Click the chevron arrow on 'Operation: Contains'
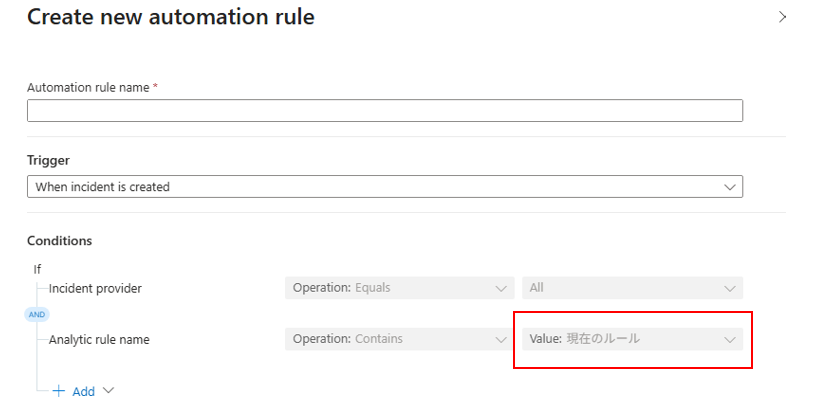Image resolution: width=828 pixels, height=411 pixels. pos(502,340)
